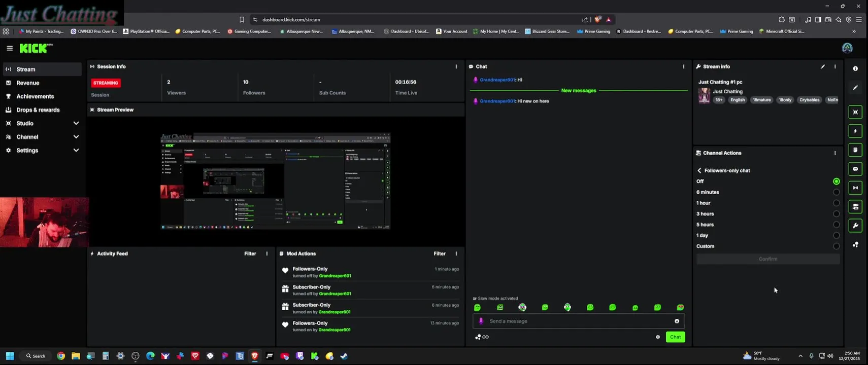Open chat settings gear icon

coord(658,337)
